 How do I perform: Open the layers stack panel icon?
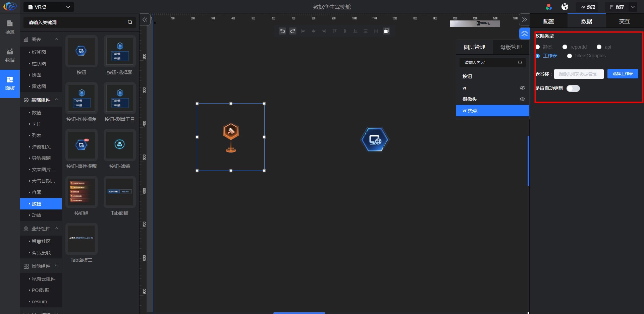click(x=524, y=34)
